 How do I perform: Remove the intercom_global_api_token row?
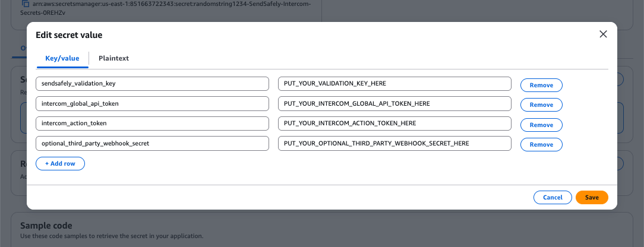[x=541, y=105]
